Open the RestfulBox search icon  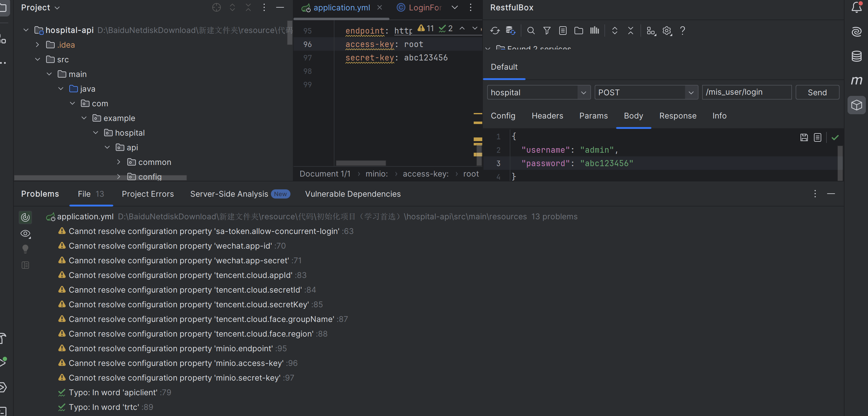[531, 31]
